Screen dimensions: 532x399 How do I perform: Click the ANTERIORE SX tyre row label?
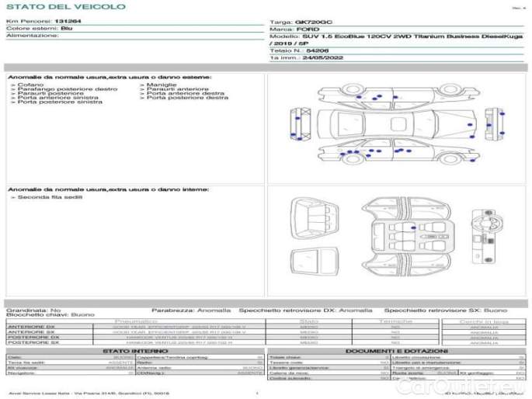point(32,332)
